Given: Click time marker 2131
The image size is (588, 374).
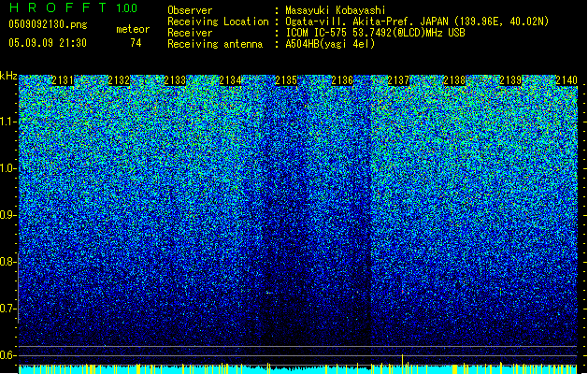Looking at the screenshot, I should click(63, 80).
